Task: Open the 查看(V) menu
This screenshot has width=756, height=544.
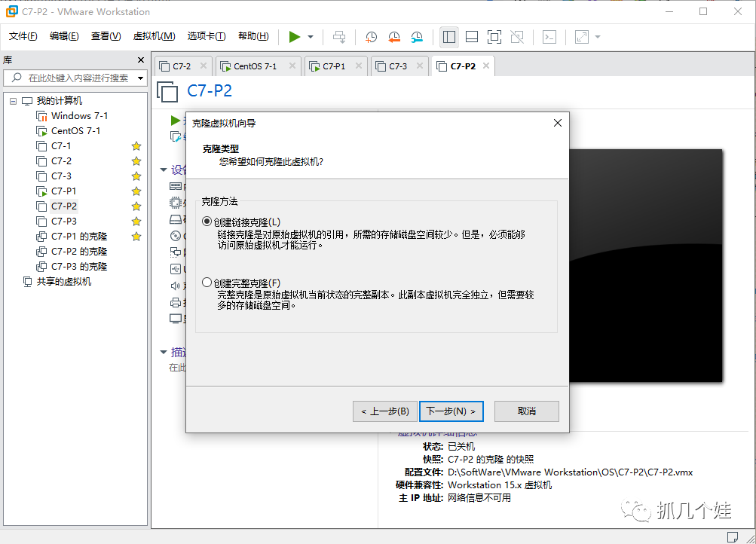Action: pos(106,36)
